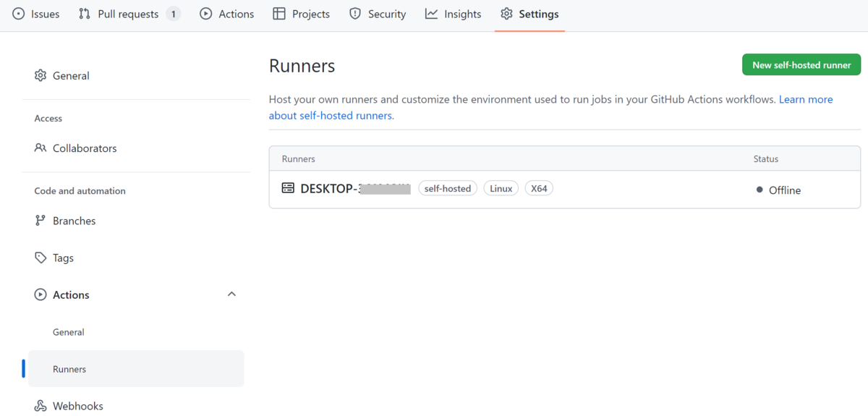Click the pull requests counter badge

[173, 14]
